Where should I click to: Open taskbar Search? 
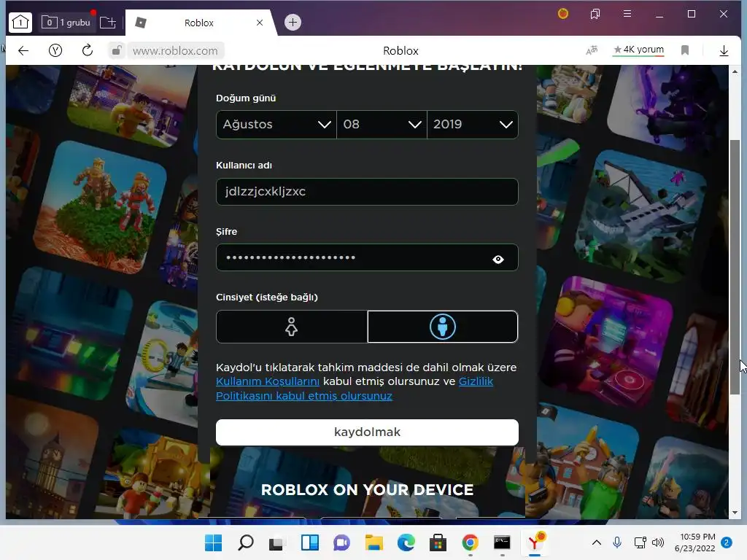coord(245,542)
